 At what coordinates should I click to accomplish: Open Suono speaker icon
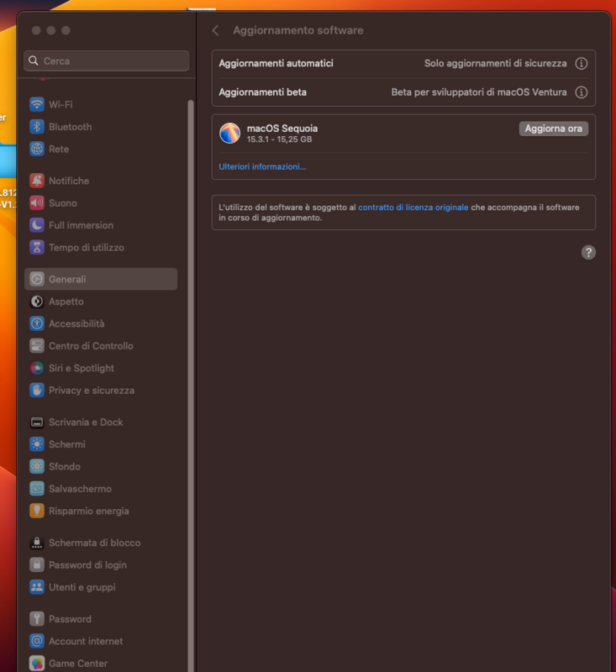pos(37,203)
